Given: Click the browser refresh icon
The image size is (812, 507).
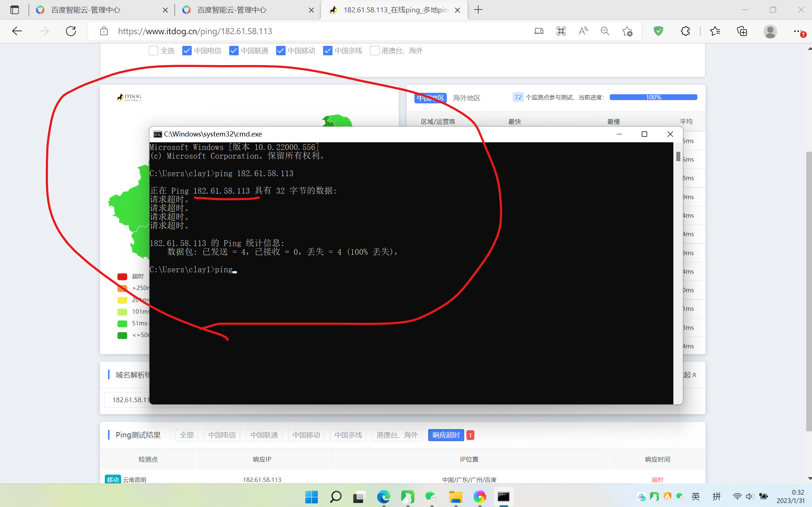Looking at the screenshot, I should 71,31.
